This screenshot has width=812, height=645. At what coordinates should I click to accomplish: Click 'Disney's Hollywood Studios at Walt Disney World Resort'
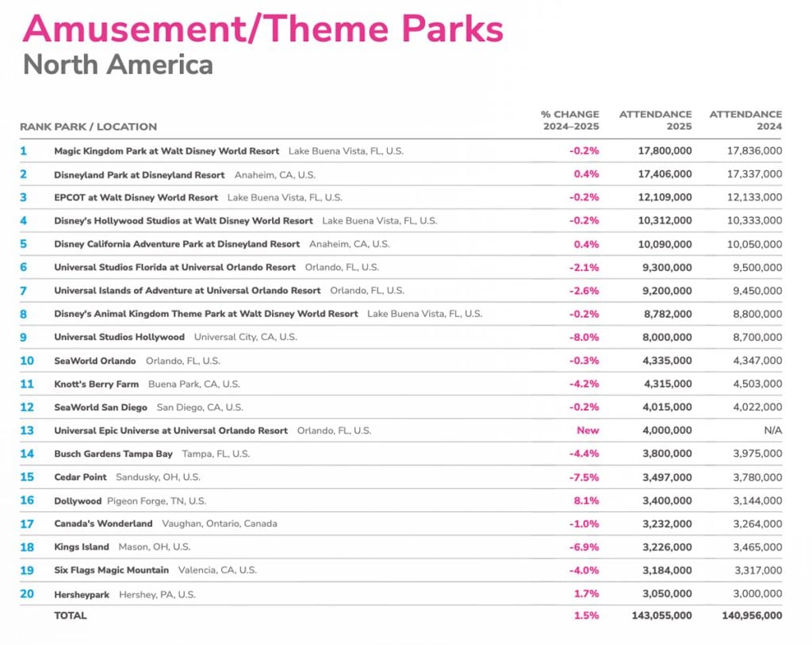point(183,221)
